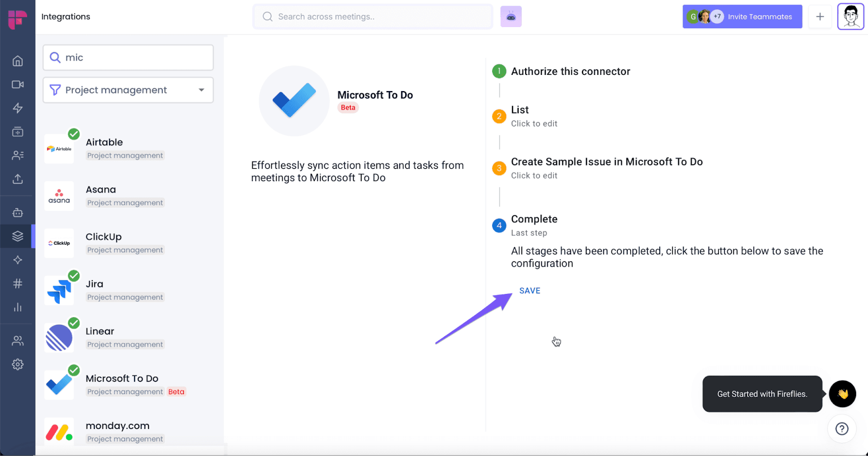
Task: Focus the Search across meetings field
Action: tap(373, 17)
